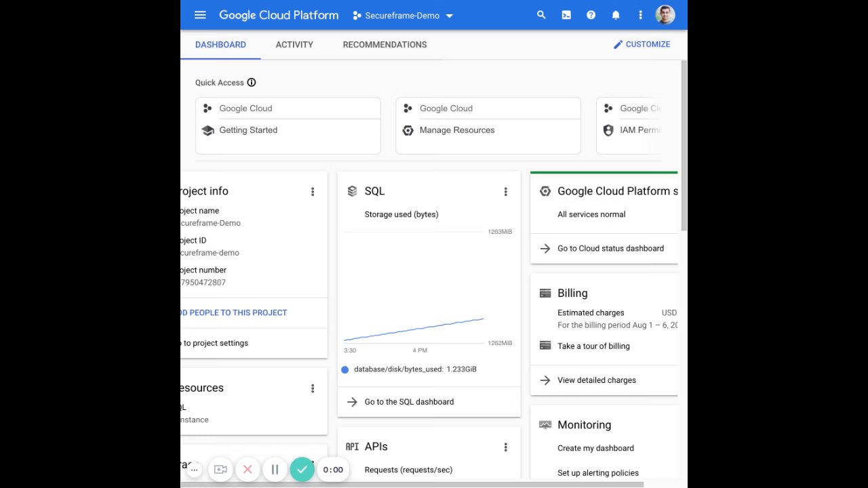Click 'All services normal' status text
Image resolution: width=868 pixels, height=488 pixels.
pyautogui.click(x=591, y=214)
